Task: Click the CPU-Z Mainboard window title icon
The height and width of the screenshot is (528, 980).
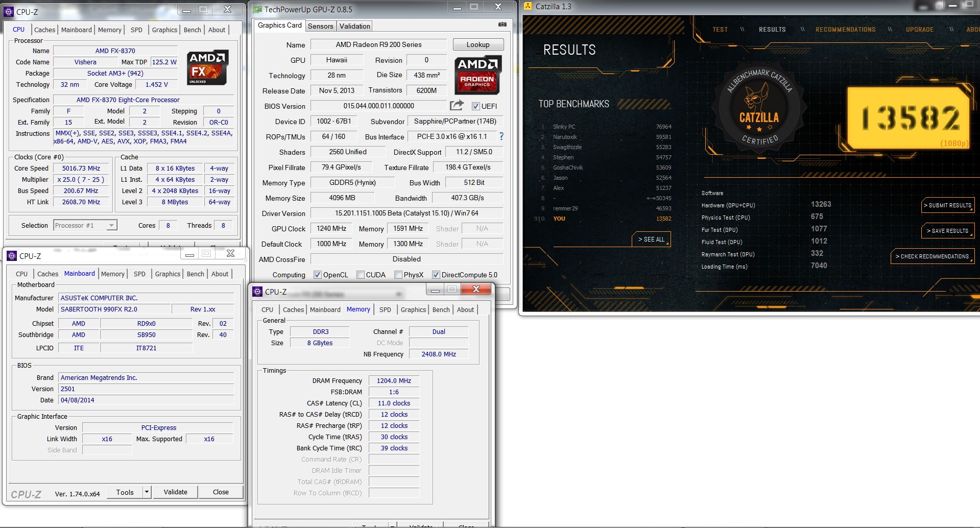Action: pos(11,256)
